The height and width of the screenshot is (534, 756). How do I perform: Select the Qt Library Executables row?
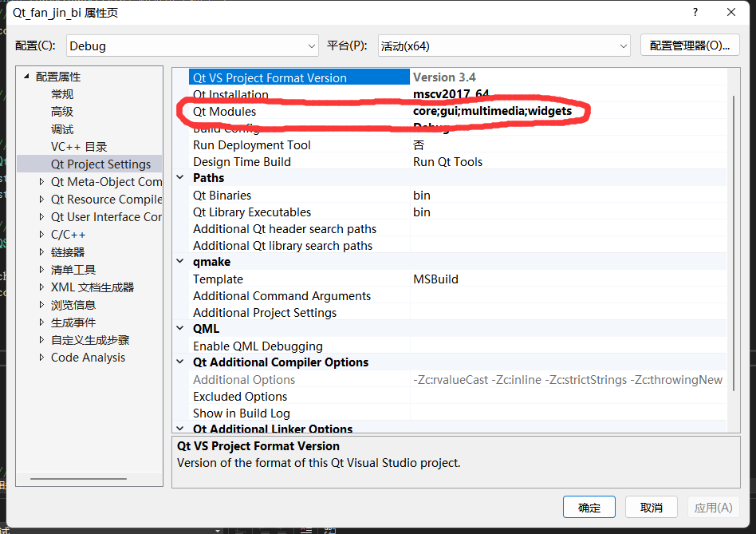coord(458,212)
